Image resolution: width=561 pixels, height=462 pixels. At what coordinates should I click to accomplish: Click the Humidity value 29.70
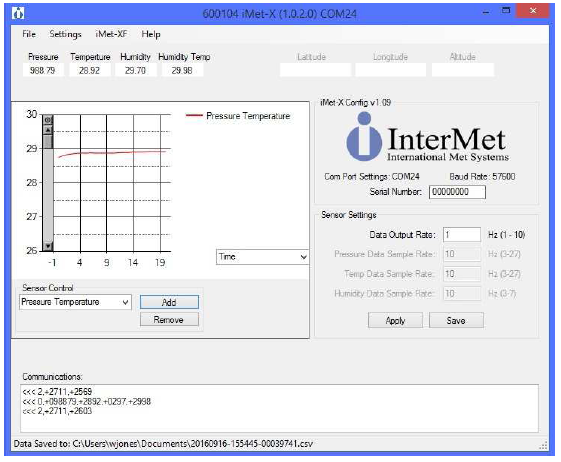136,70
